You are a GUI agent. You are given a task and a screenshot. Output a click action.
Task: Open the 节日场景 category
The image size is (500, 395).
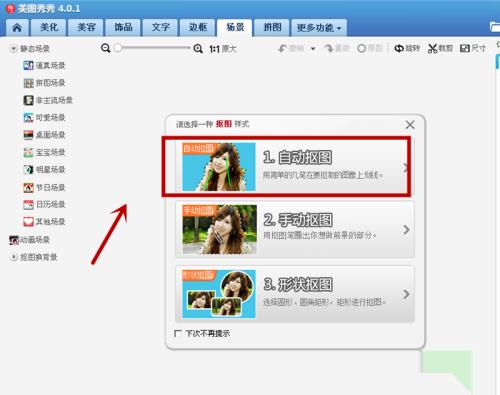coord(44,188)
